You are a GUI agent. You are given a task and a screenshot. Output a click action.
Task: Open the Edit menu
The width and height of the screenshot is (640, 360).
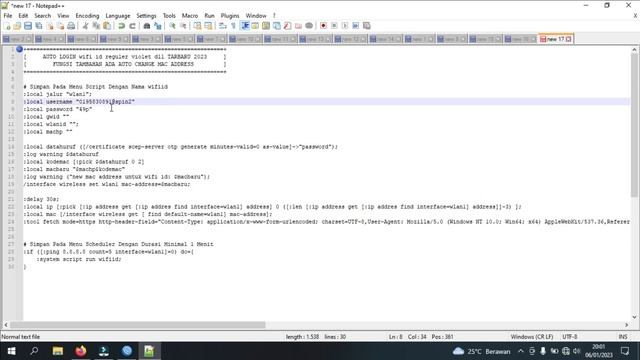click(x=23, y=16)
